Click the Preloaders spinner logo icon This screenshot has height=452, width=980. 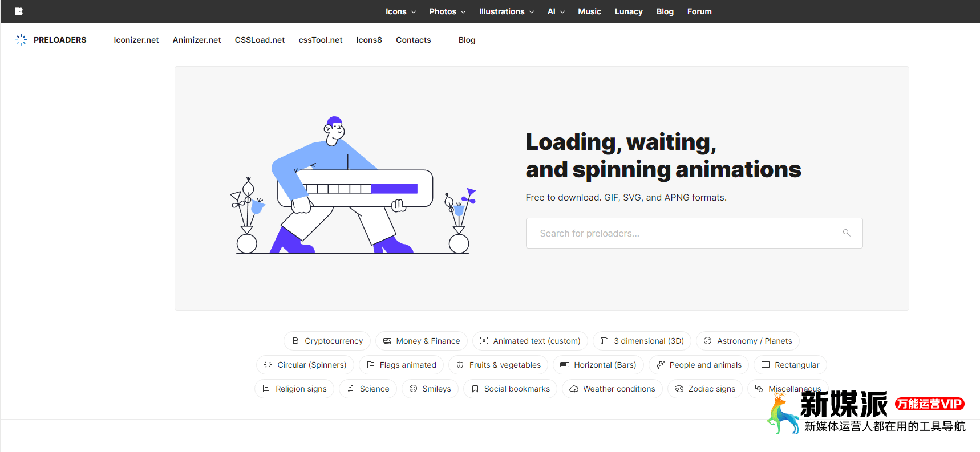click(x=21, y=40)
